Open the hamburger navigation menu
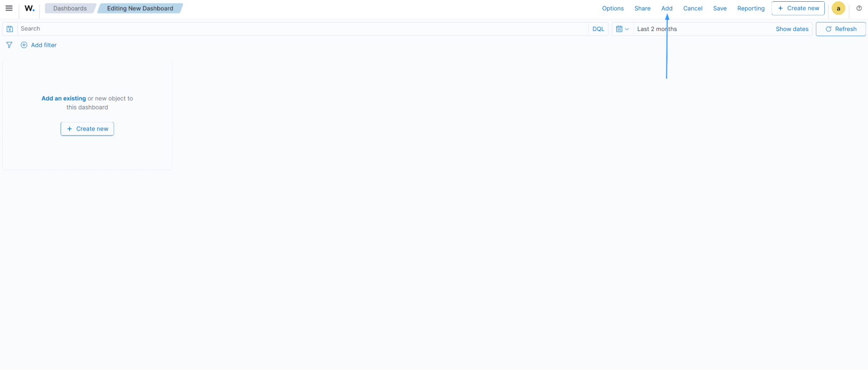Viewport: 868px width, 370px height. click(9, 8)
